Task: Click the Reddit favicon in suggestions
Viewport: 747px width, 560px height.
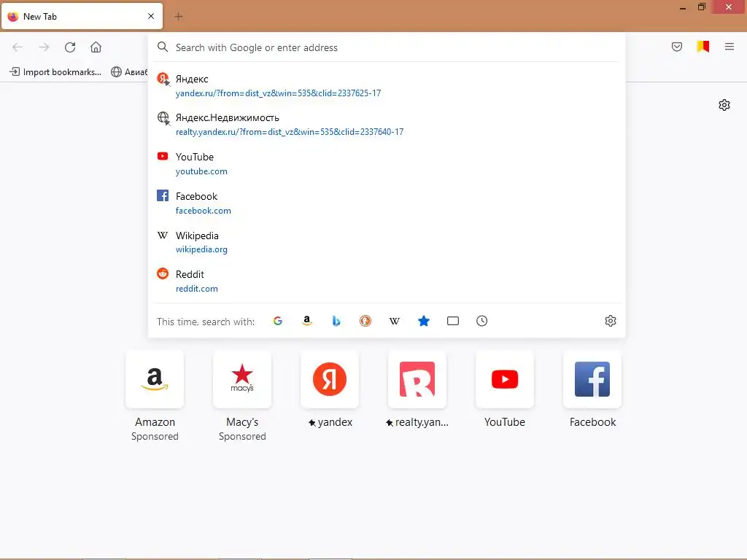Action: coord(163,273)
